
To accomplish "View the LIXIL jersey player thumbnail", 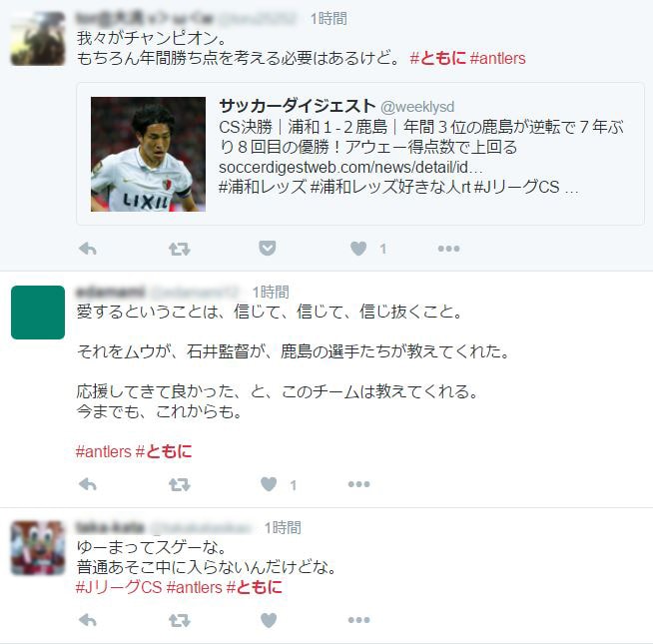I will click(x=148, y=154).
